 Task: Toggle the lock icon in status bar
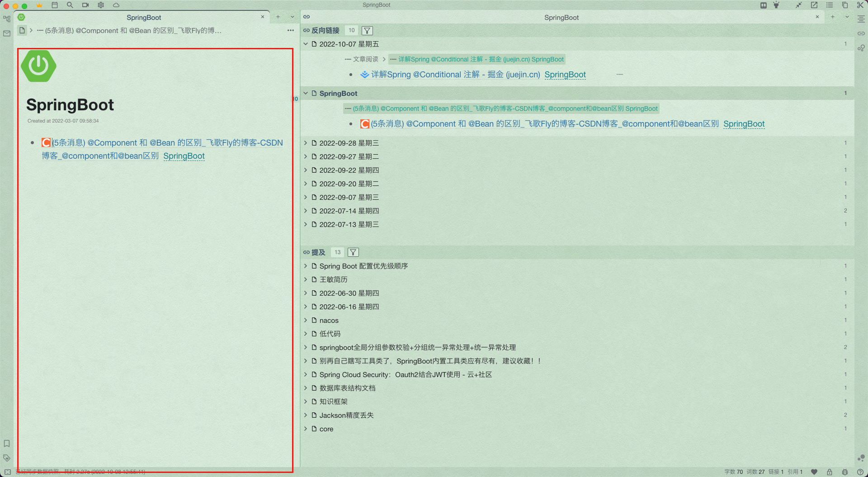click(x=830, y=472)
